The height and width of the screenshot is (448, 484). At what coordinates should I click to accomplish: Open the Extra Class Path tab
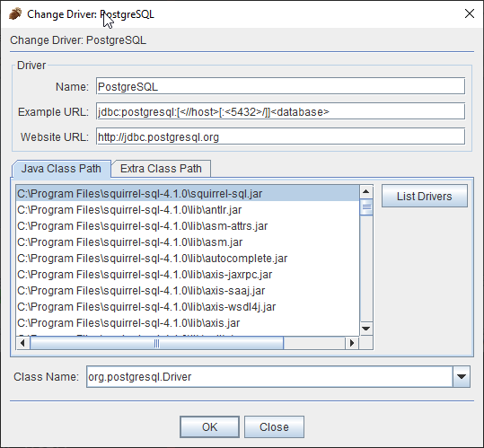(x=161, y=169)
